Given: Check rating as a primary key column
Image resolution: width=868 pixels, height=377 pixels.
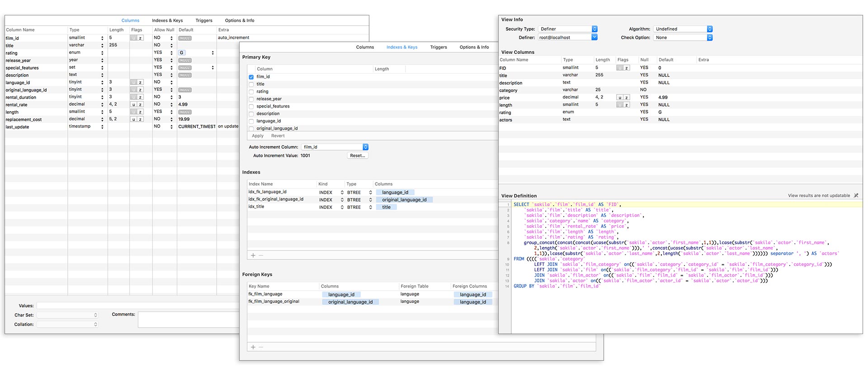Looking at the screenshot, I should 251,92.
